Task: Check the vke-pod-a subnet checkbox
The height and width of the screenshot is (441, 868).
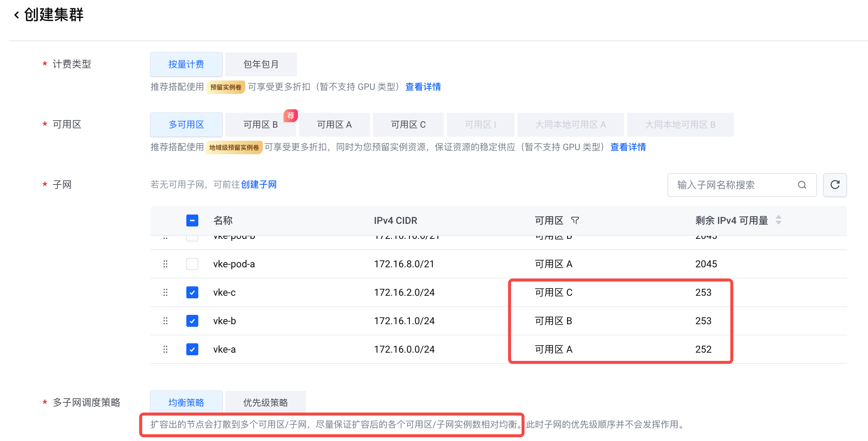Action: [x=192, y=264]
